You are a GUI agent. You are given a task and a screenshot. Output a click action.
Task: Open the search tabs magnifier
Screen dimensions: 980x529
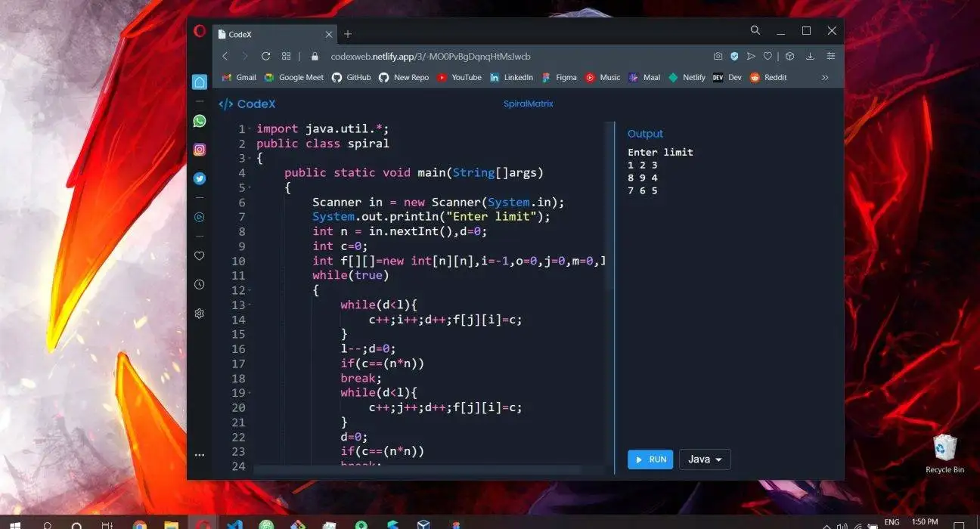(755, 30)
